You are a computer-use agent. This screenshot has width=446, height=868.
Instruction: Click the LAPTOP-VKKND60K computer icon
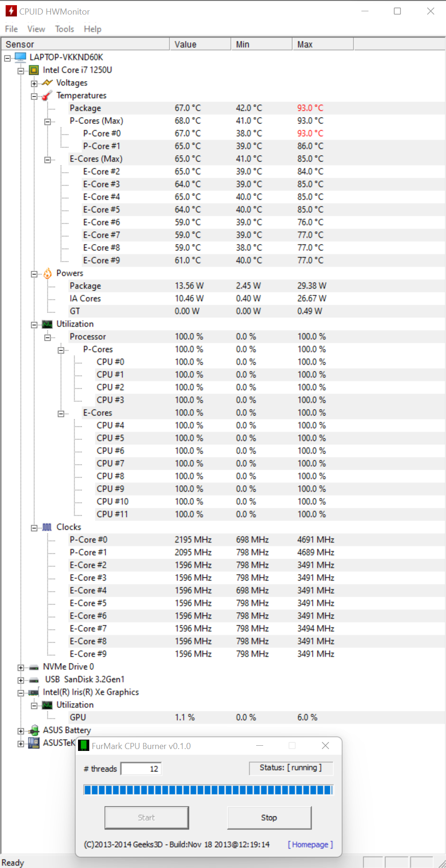pos(20,57)
